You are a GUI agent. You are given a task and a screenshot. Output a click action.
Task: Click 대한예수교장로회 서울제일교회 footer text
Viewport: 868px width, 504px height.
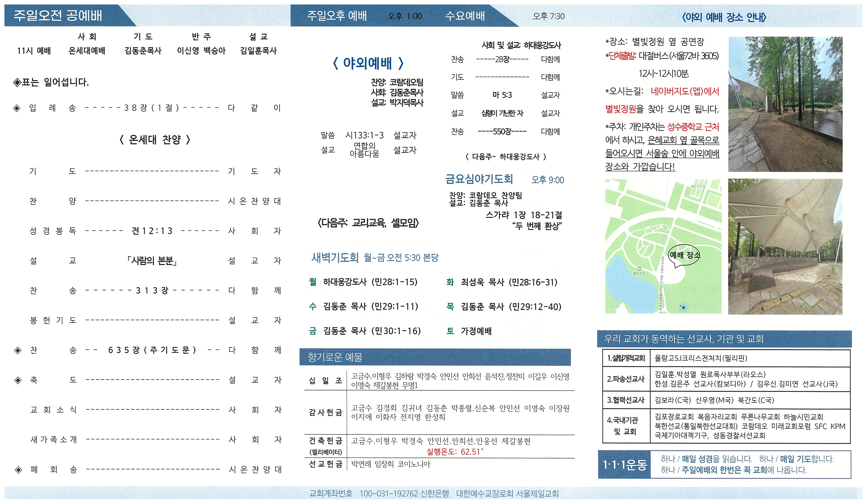[507, 494]
